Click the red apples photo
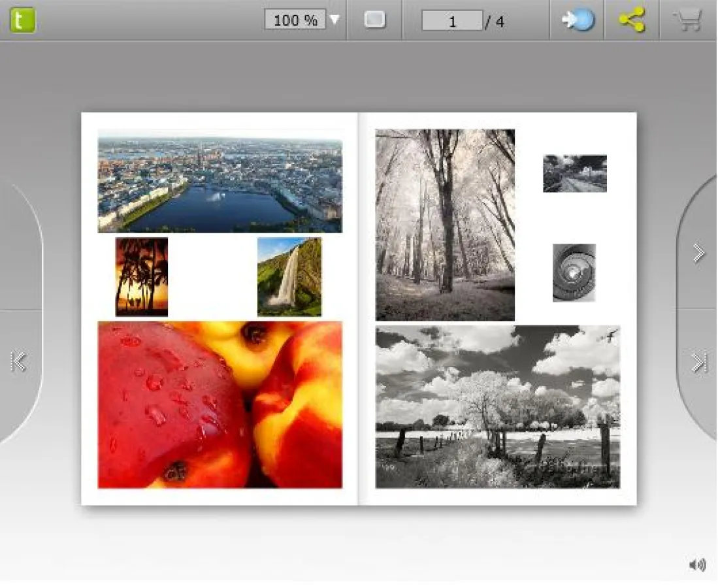 point(220,405)
